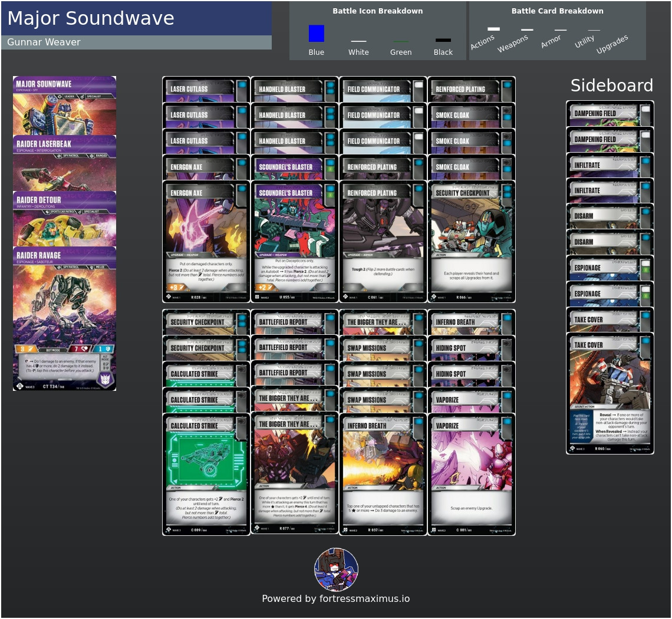672x619 pixels.
Task: Click the Upgrades label in card breakdown
Action: pos(612,44)
